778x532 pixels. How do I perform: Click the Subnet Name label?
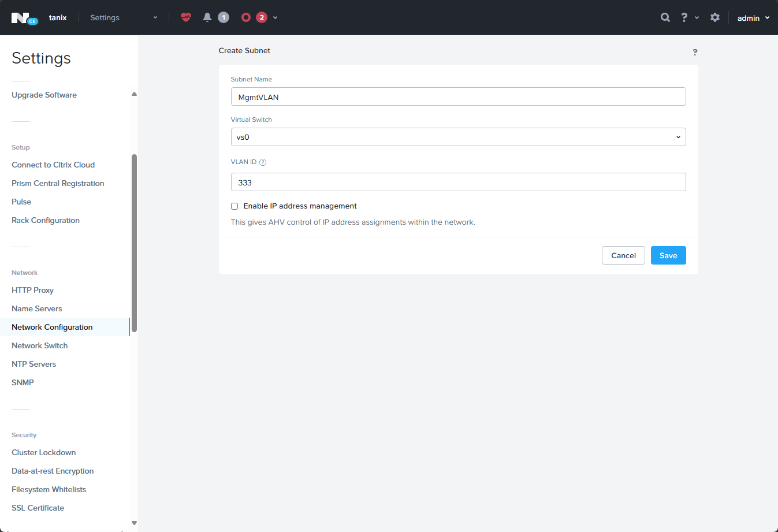pos(251,79)
